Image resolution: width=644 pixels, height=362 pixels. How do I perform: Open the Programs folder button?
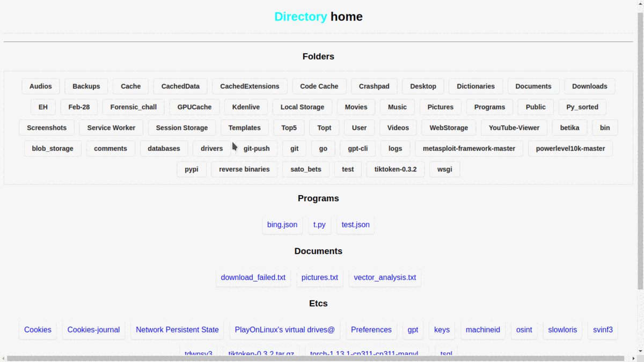coord(489,107)
